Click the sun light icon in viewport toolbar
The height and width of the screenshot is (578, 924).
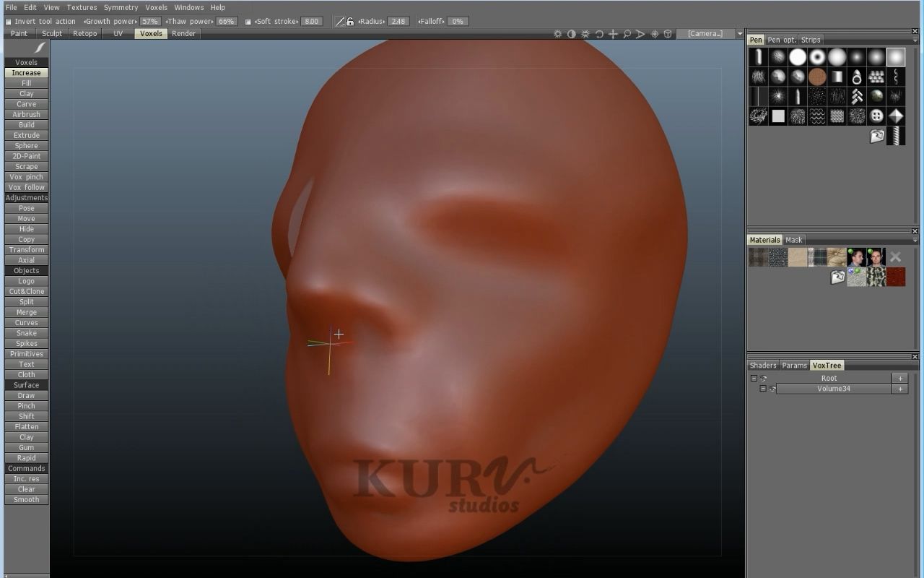(557, 34)
